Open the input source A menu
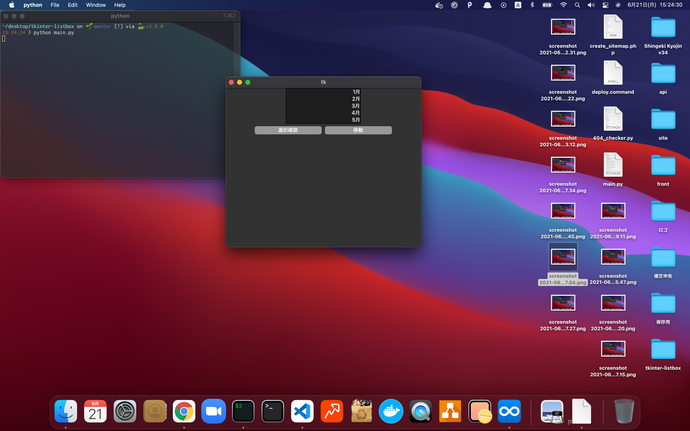Screen dimensions: 690x431 tap(518, 5)
